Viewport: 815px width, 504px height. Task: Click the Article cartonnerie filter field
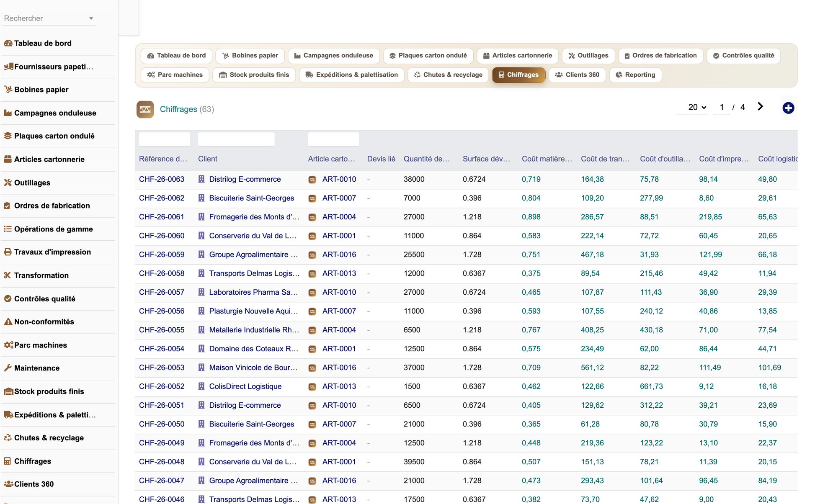[333, 139]
